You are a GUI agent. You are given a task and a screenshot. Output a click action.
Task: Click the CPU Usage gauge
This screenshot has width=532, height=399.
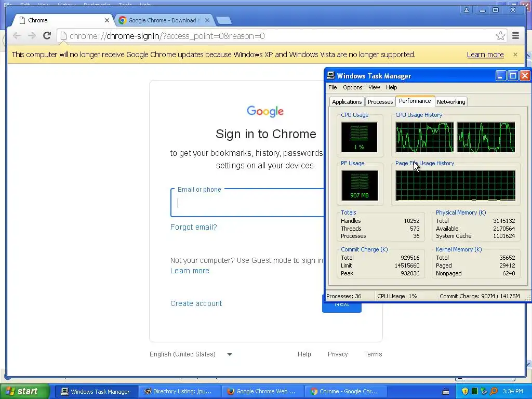point(359,137)
